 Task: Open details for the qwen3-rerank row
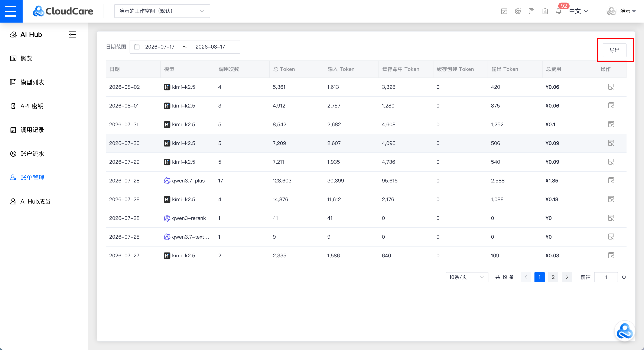pyautogui.click(x=611, y=218)
